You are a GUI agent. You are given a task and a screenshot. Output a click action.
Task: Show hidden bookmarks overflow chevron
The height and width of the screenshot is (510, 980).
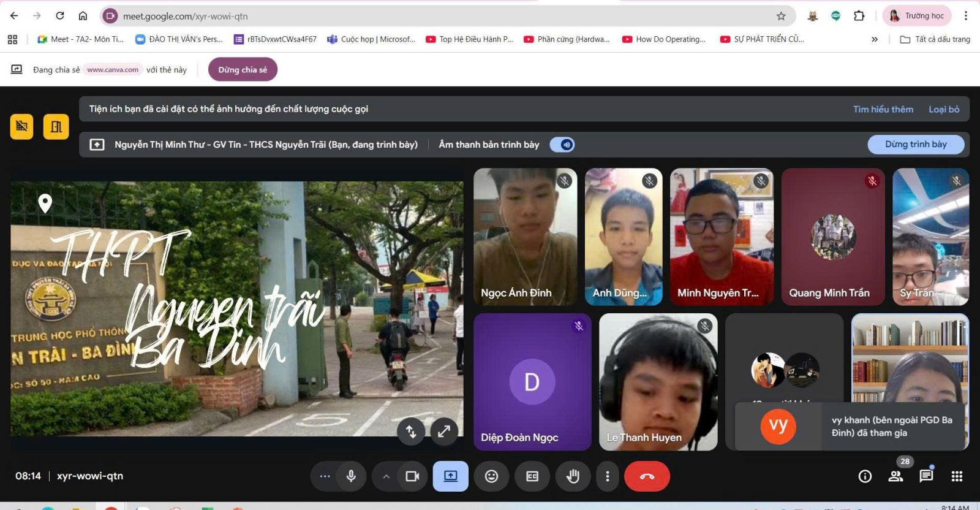click(x=874, y=39)
